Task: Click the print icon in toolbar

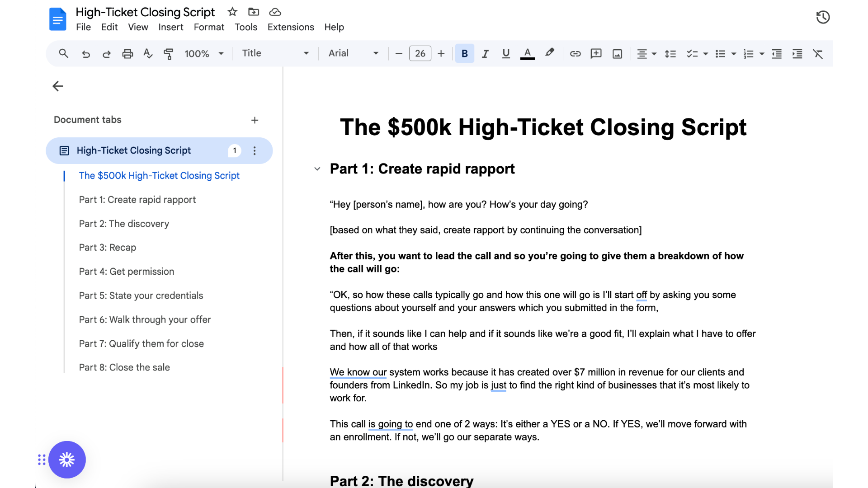Action: (127, 54)
